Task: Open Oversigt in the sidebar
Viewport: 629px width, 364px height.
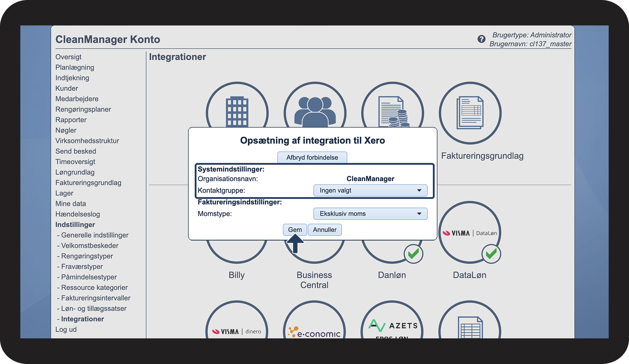Action: click(x=68, y=57)
